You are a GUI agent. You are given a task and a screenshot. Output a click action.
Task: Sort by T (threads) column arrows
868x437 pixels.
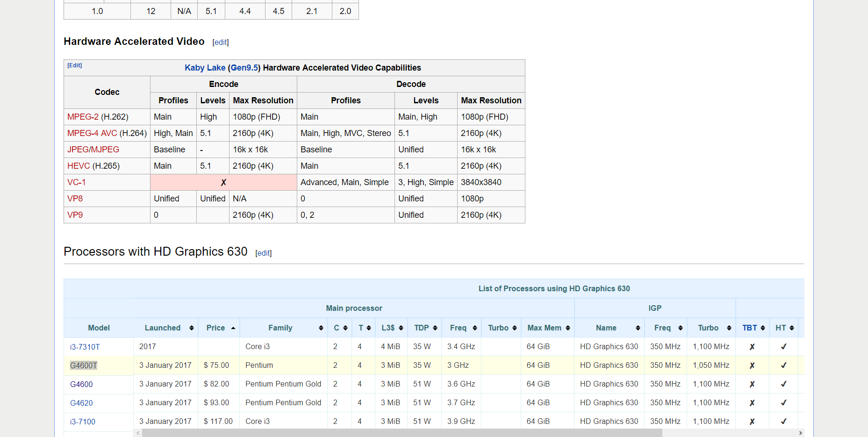tap(369, 328)
